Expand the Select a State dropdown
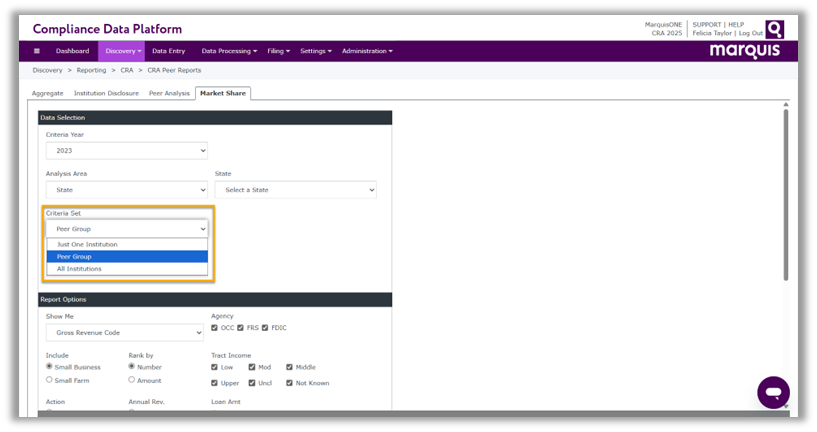Screen dimensions: 817x432 coord(295,189)
